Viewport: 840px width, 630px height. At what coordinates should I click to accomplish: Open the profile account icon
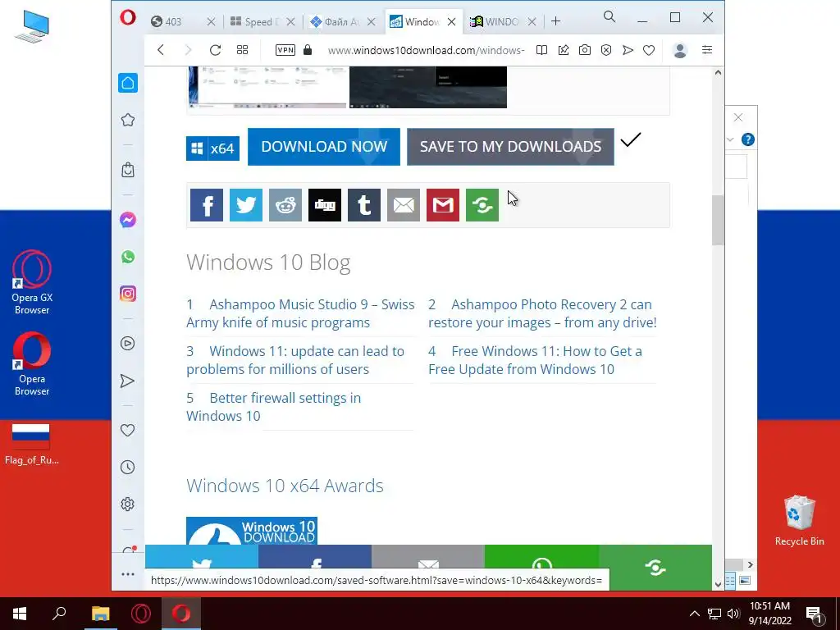[x=680, y=50]
